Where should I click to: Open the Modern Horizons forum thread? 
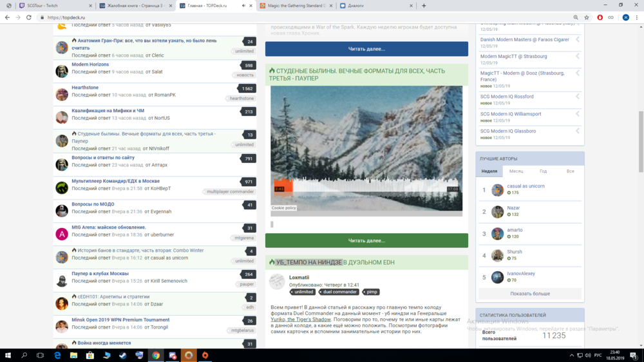coord(90,64)
